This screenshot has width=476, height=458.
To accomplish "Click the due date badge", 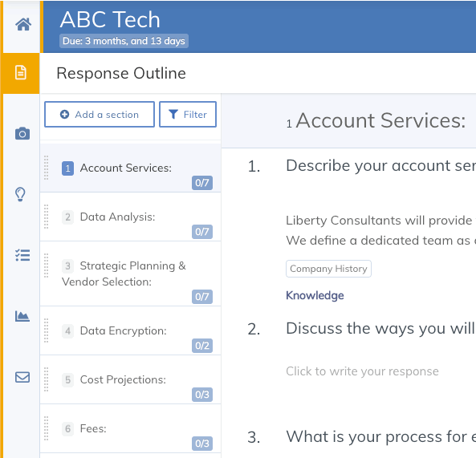I will point(124,41).
